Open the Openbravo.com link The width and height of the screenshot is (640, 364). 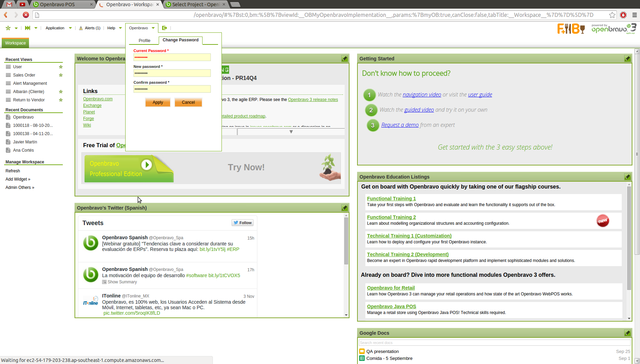pos(98,99)
